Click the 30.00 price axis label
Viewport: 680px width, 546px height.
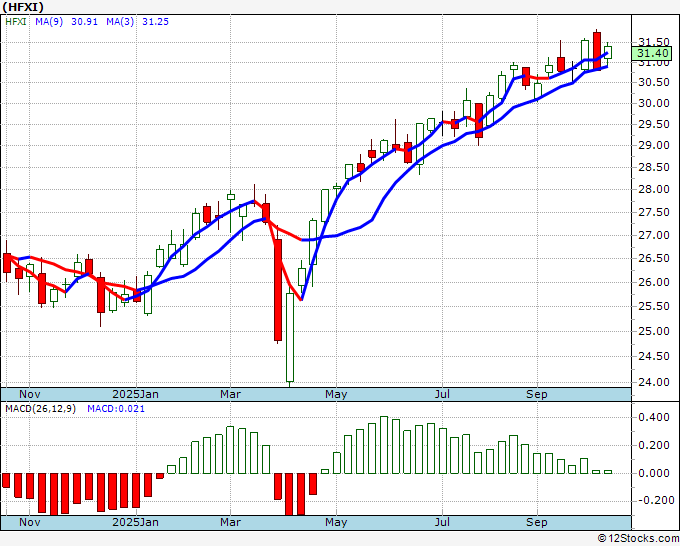654,103
